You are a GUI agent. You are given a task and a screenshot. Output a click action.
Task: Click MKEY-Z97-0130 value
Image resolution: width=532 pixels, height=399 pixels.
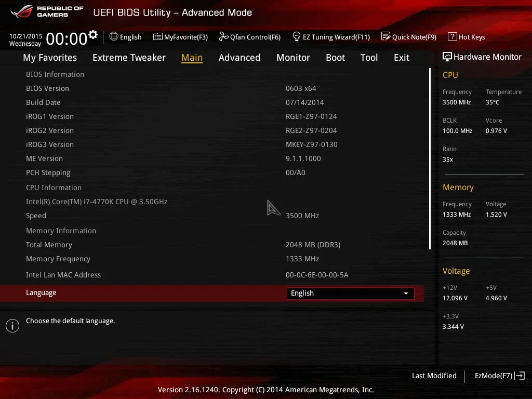pyautogui.click(x=312, y=144)
